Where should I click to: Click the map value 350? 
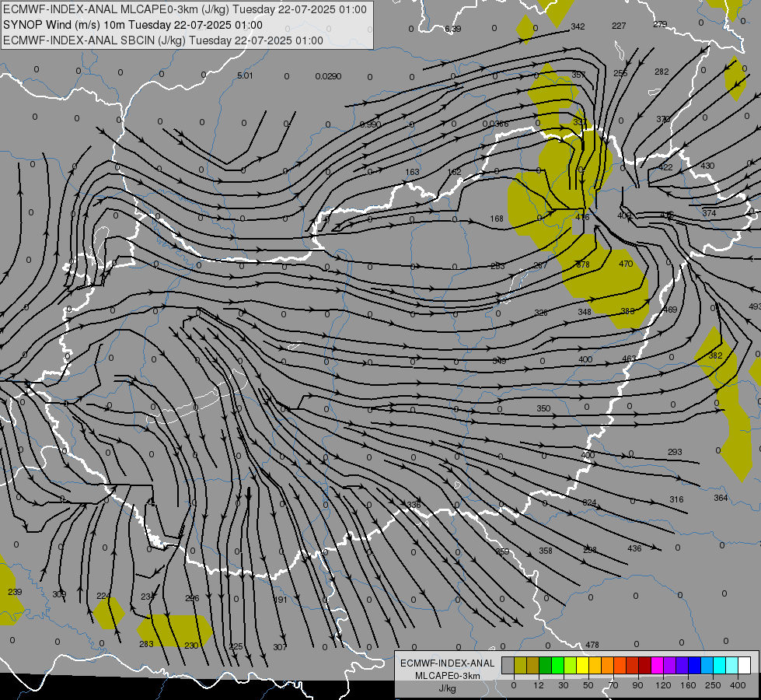tap(543, 408)
